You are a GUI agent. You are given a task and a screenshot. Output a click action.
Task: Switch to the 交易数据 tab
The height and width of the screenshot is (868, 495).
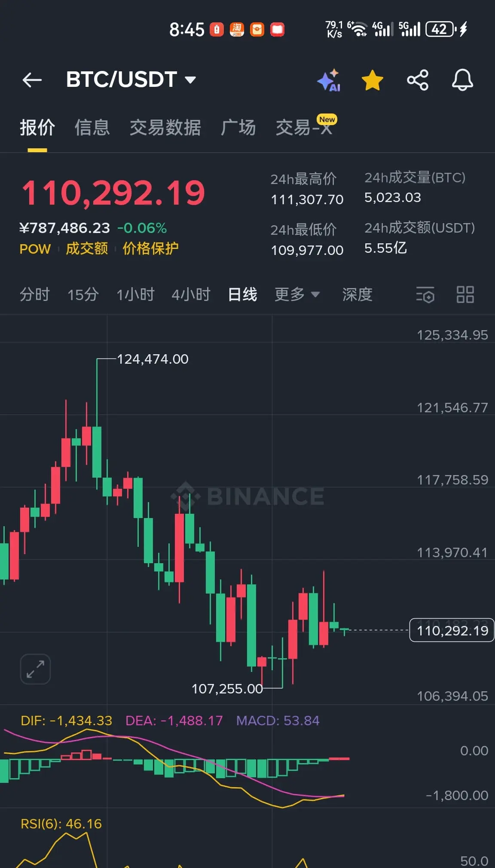point(165,128)
